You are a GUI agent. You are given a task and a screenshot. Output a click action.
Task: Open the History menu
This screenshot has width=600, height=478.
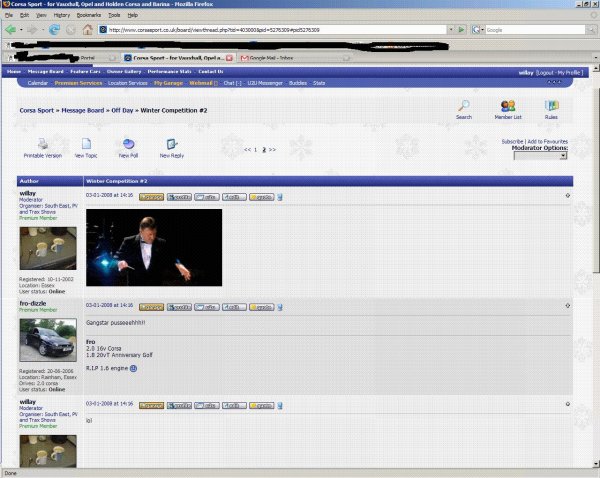click(62, 16)
